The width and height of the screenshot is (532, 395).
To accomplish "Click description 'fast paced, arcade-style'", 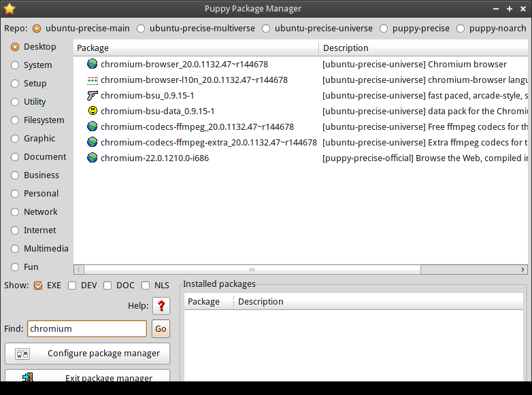I will pyautogui.click(x=425, y=96).
